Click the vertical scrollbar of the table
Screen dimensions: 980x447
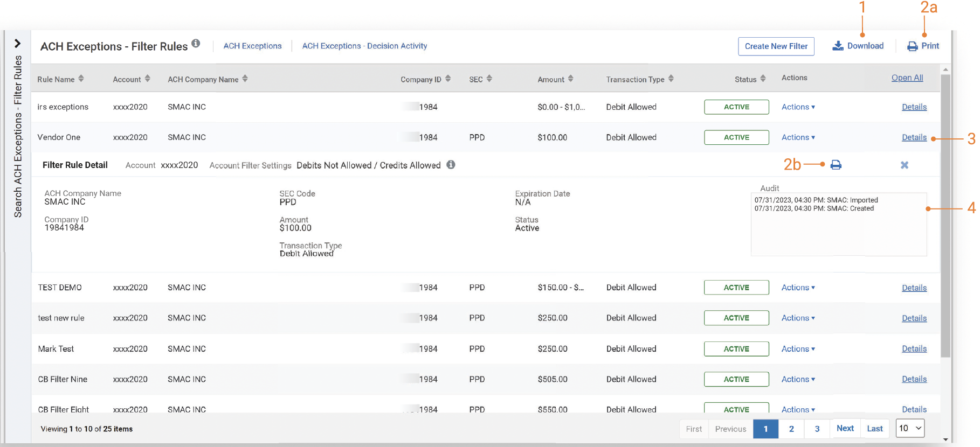(x=945, y=215)
